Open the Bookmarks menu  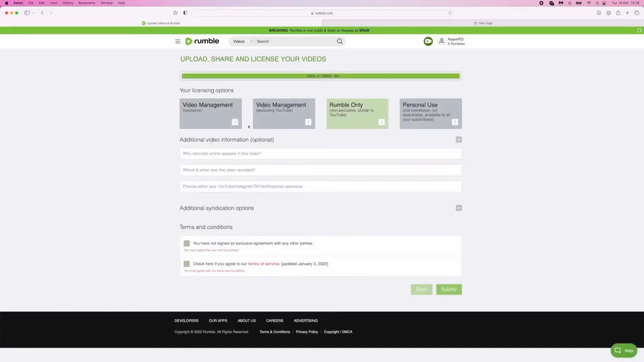pos(87,3)
